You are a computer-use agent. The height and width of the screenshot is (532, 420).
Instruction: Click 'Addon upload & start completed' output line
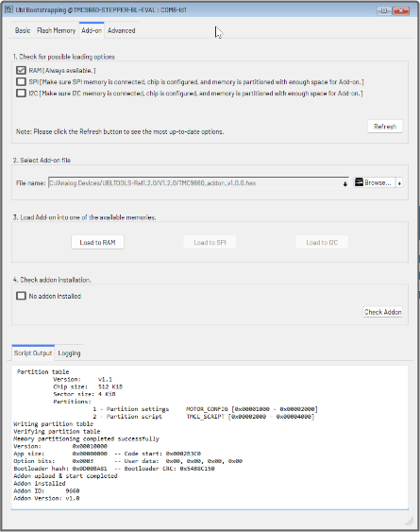pos(65,475)
